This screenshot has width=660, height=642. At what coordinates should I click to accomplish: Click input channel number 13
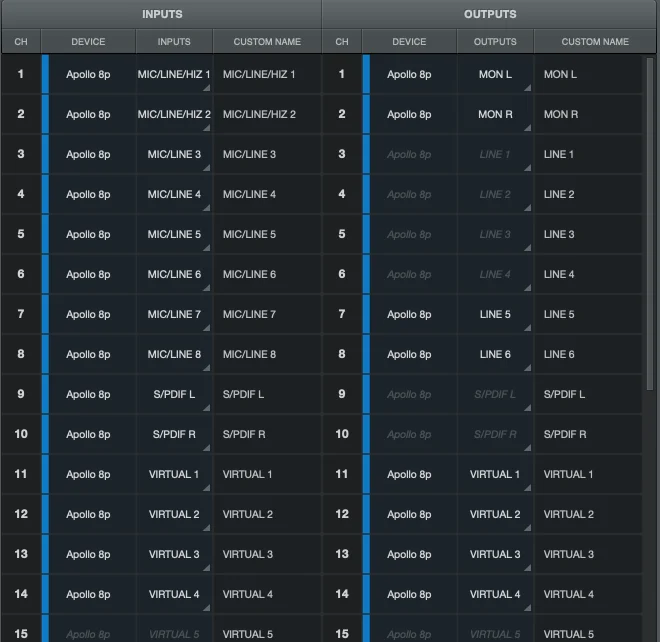(21, 554)
